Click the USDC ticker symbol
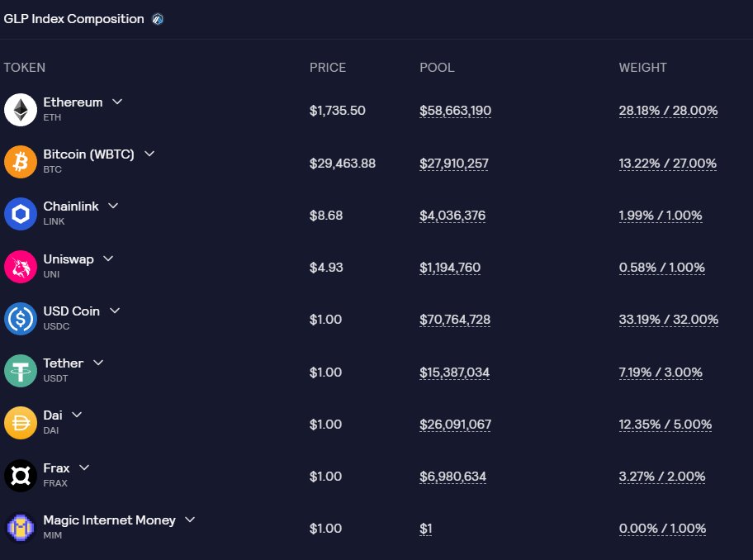 [x=56, y=326]
